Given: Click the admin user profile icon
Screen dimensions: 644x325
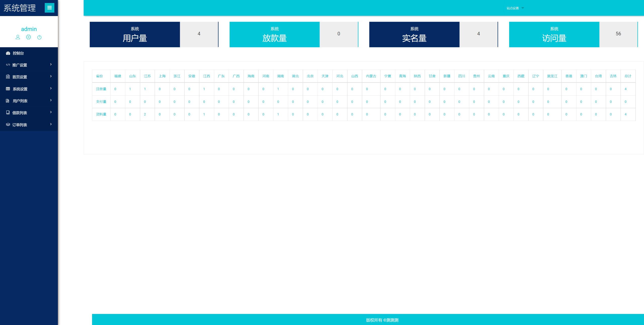Looking at the screenshot, I should coord(17,37).
